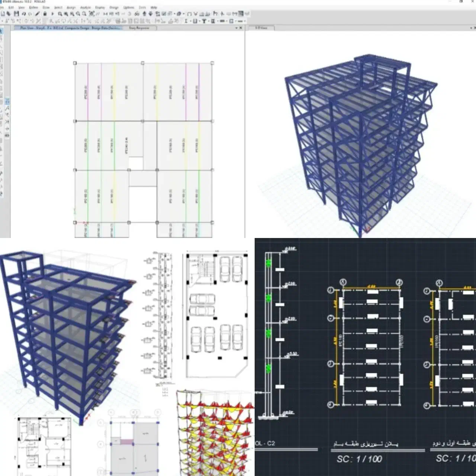Click the move up one story arrow

point(144,14)
